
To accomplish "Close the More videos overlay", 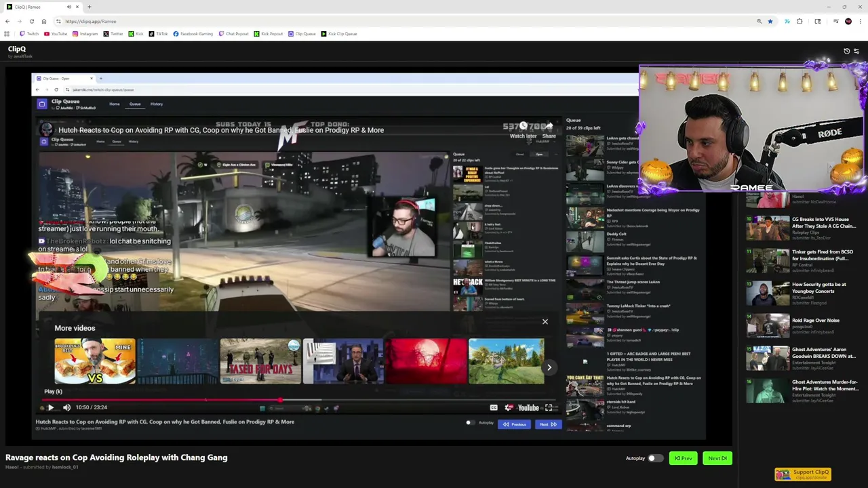I will 545,322.
